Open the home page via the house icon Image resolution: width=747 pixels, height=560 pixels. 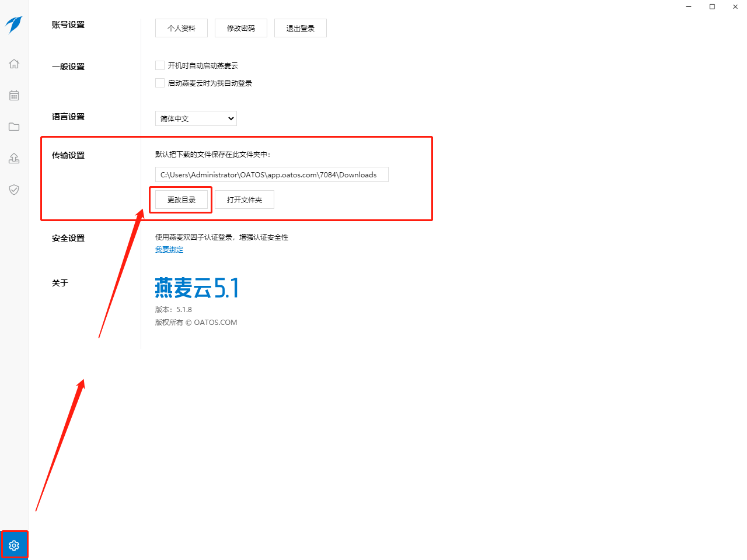pyautogui.click(x=14, y=64)
